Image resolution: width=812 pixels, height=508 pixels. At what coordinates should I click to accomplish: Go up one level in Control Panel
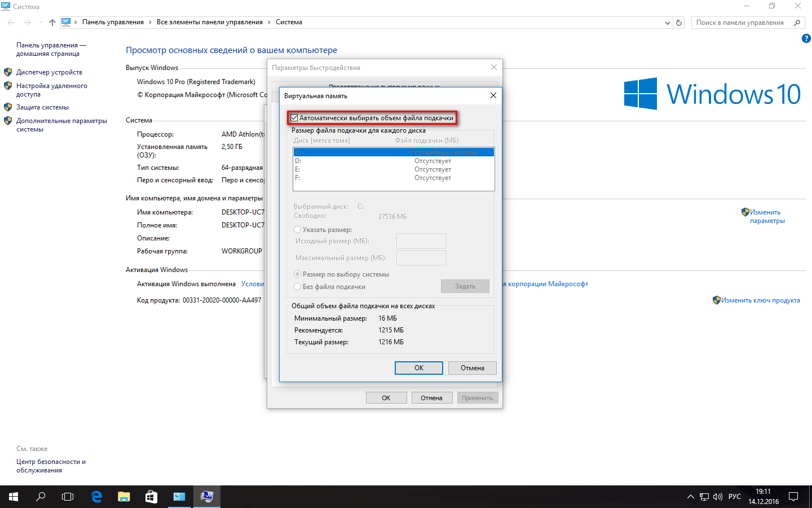coord(52,23)
